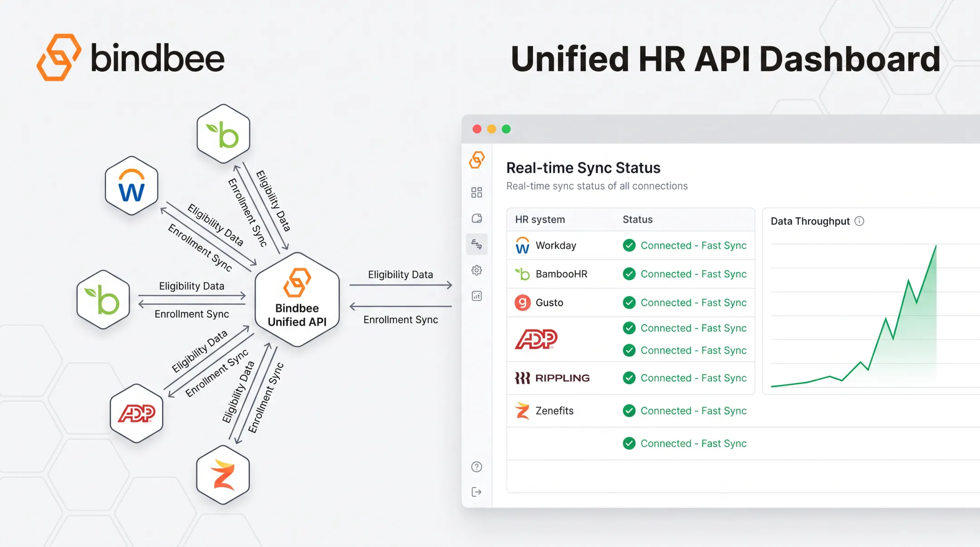Click the green check beside Zenefits status

coord(629,410)
